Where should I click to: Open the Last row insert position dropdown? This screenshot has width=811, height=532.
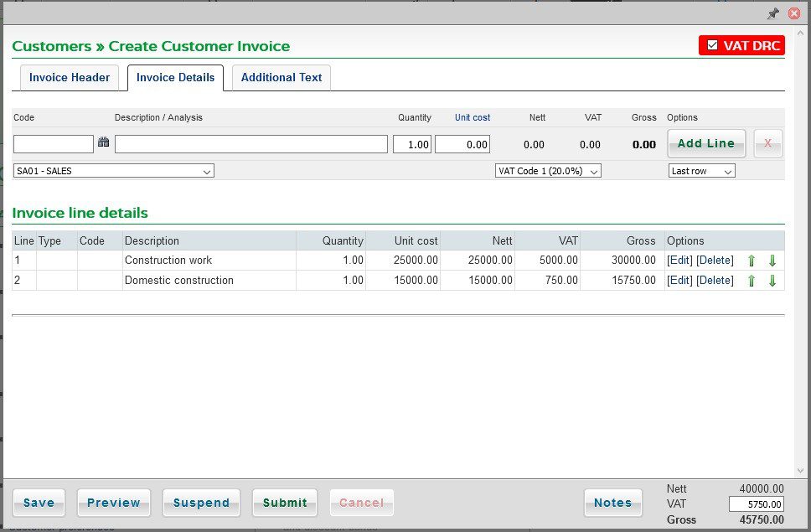pos(701,170)
